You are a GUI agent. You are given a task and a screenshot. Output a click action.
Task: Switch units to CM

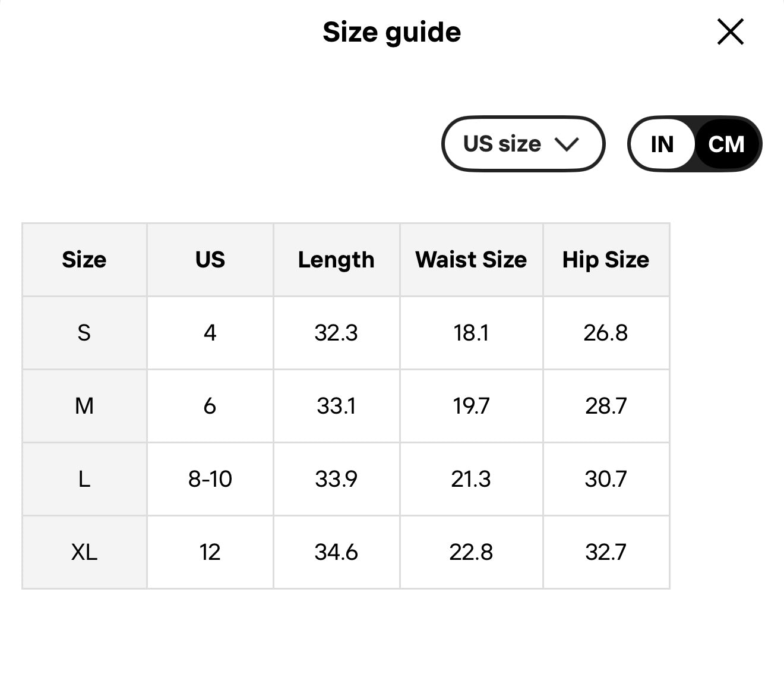pyautogui.click(x=726, y=144)
